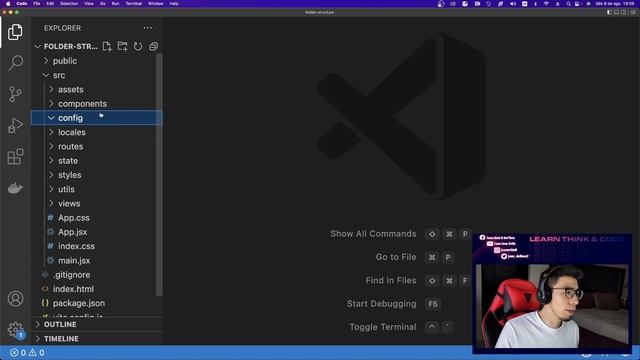The image size is (640, 360).
Task: Open the Search view in activity bar
Action: [x=15, y=63]
